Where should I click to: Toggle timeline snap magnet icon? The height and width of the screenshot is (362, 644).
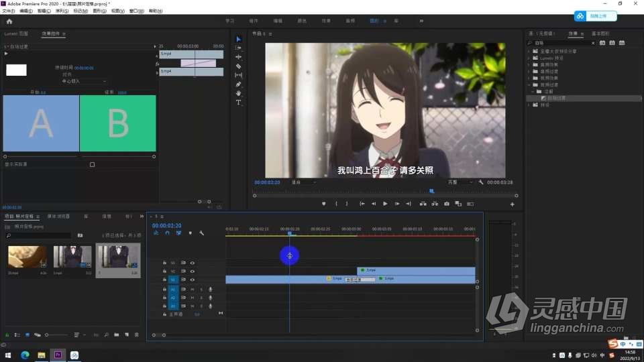click(167, 233)
